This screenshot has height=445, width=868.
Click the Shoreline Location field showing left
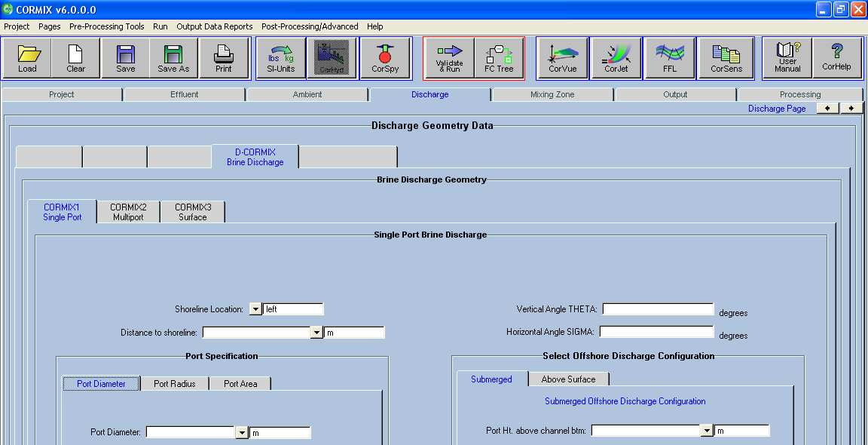[x=293, y=309]
